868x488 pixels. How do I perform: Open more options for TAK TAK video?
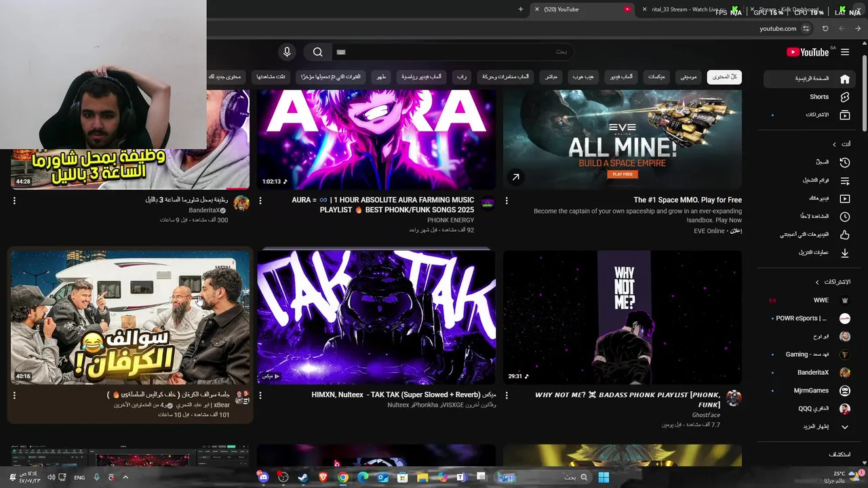pos(260,395)
